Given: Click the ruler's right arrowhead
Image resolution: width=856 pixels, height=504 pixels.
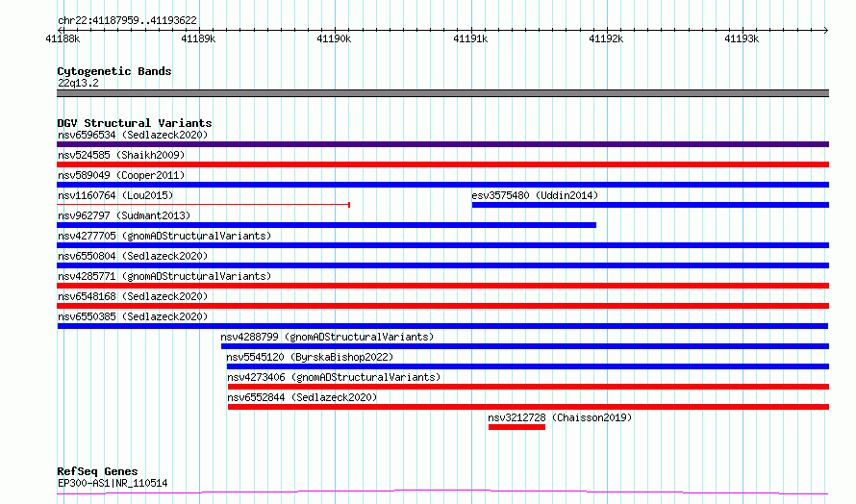Looking at the screenshot, I should pos(826,30).
